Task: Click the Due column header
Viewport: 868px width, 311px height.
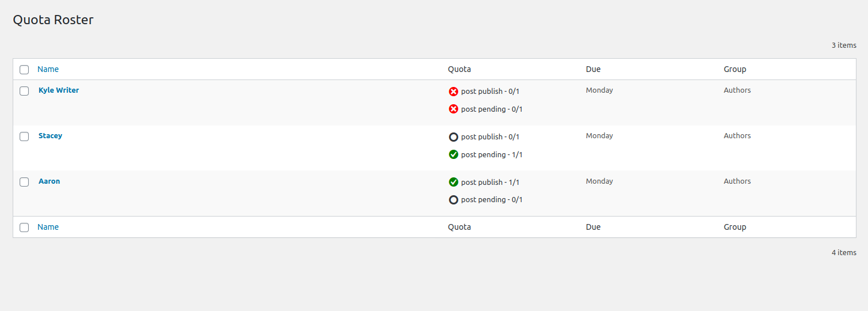Action: point(593,69)
